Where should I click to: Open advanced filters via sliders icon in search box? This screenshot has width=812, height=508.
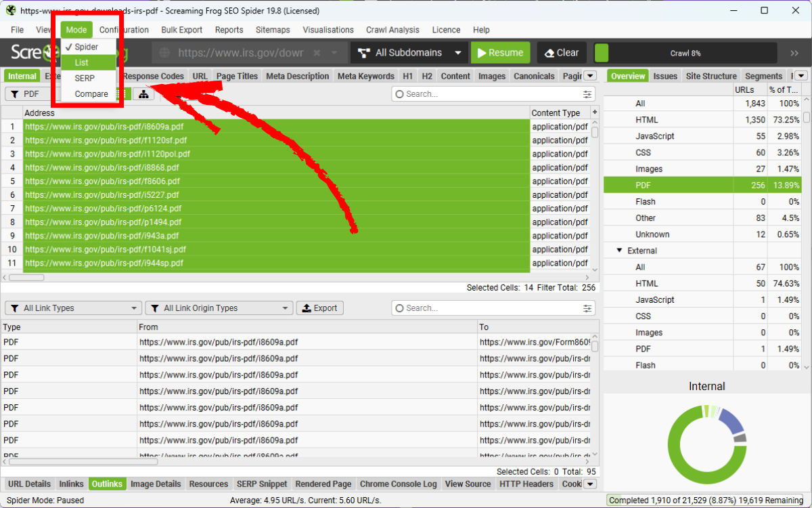pyautogui.click(x=587, y=93)
